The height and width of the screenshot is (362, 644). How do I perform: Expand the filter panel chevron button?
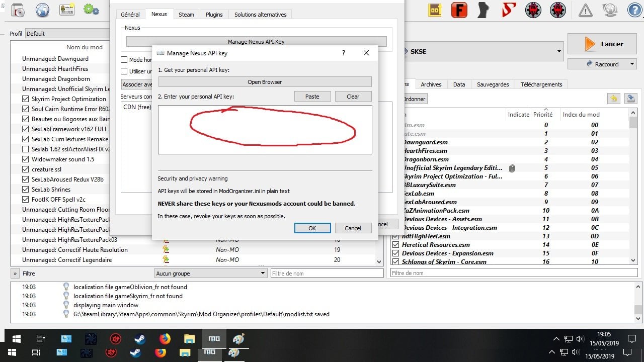click(x=15, y=274)
